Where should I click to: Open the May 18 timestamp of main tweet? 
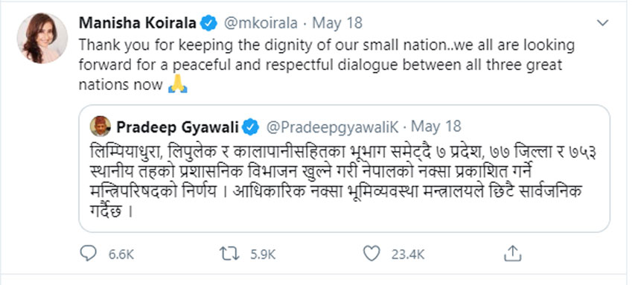pos(337,23)
